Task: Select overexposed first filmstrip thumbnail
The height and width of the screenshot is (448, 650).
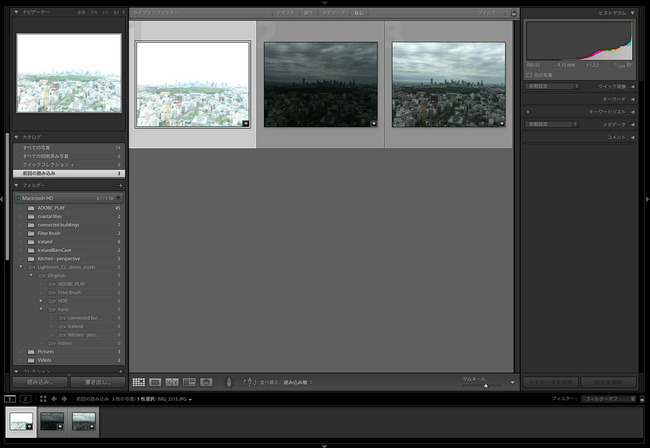Action: point(21,421)
